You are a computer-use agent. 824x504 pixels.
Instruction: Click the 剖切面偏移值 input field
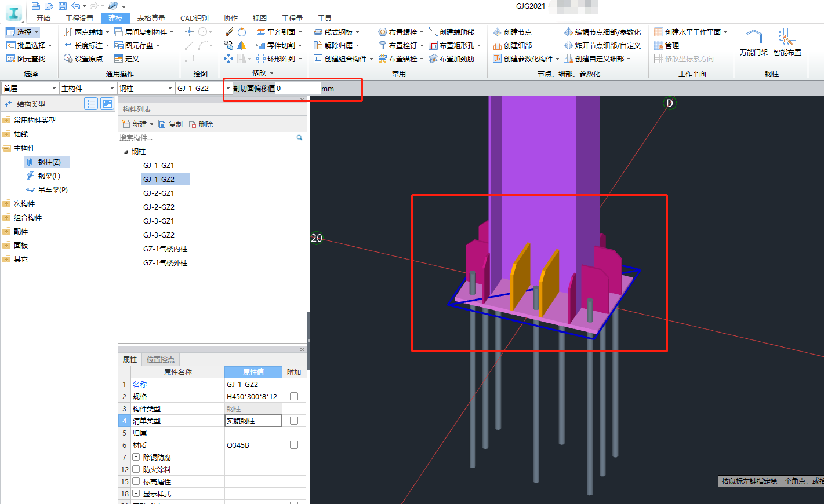(x=297, y=88)
